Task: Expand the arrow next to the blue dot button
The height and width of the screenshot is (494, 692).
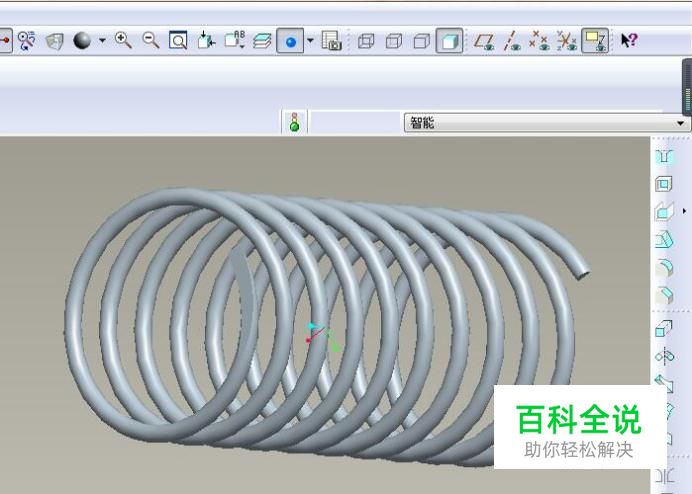Action: click(310, 41)
